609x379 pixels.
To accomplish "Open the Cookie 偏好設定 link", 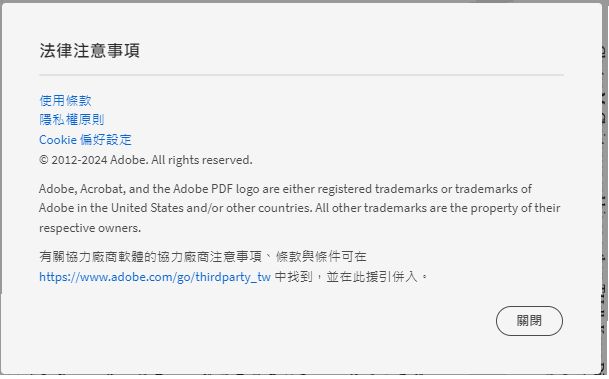I will [85, 139].
